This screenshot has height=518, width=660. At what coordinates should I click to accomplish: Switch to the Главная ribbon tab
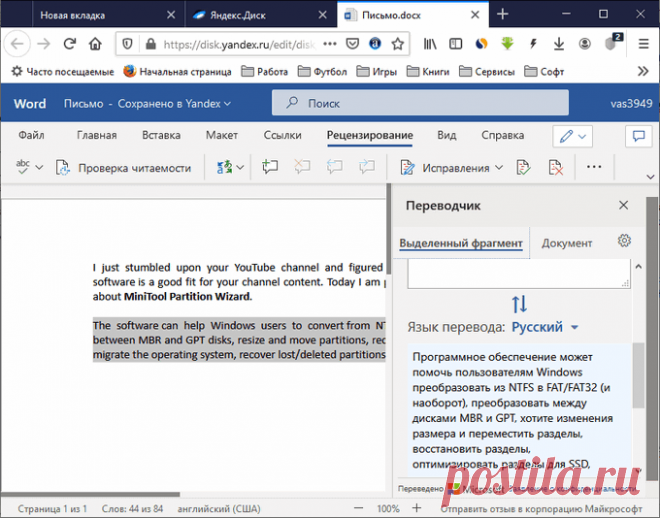pos(96,135)
